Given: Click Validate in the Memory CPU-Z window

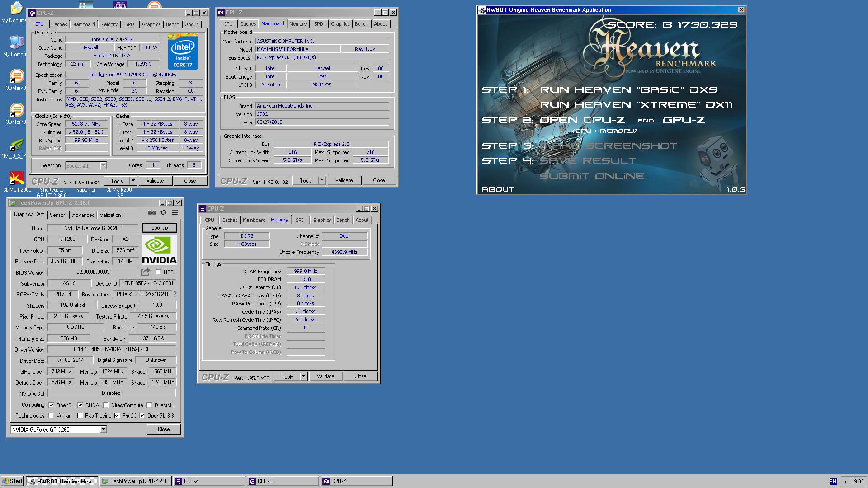Looking at the screenshot, I should pyautogui.click(x=325, y=376).
